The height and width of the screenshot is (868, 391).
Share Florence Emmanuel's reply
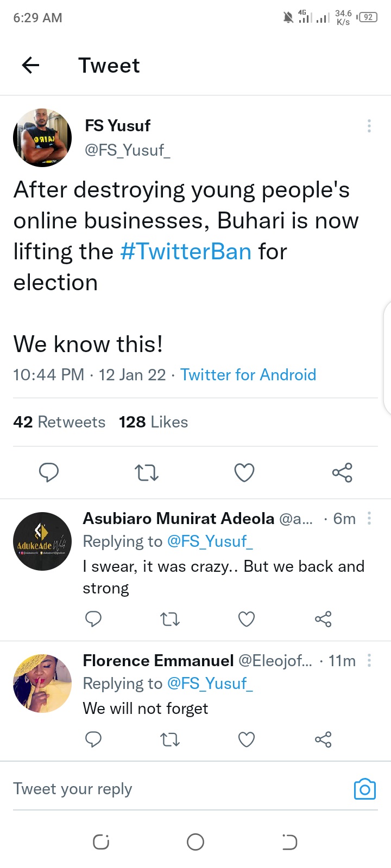coord(323,739)
